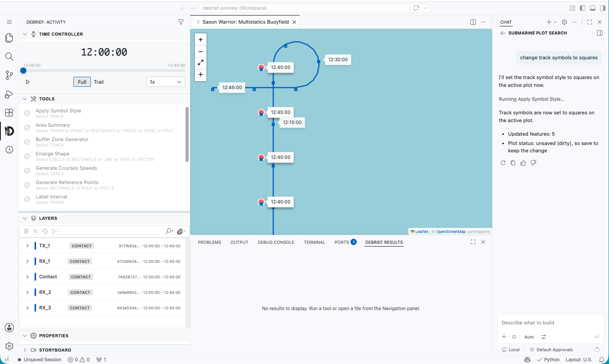Retry the chat response
The height and width of the screenshot is (364, 609).
(503, 163)
